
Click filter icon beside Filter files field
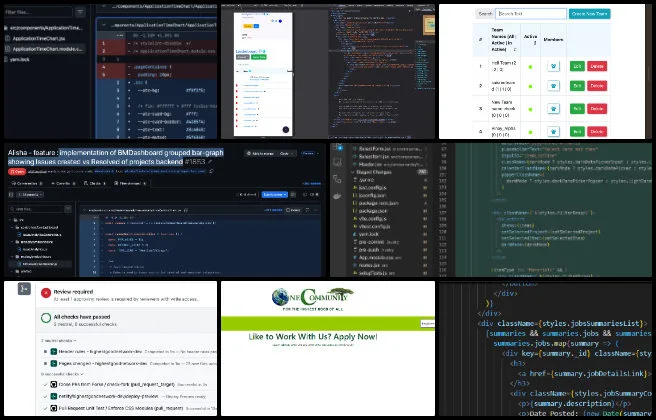80,12
